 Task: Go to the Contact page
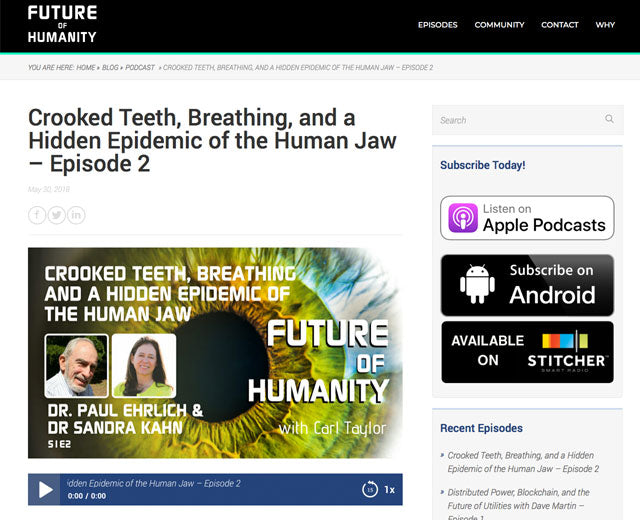pyautogui.click(x=559, y=25)
